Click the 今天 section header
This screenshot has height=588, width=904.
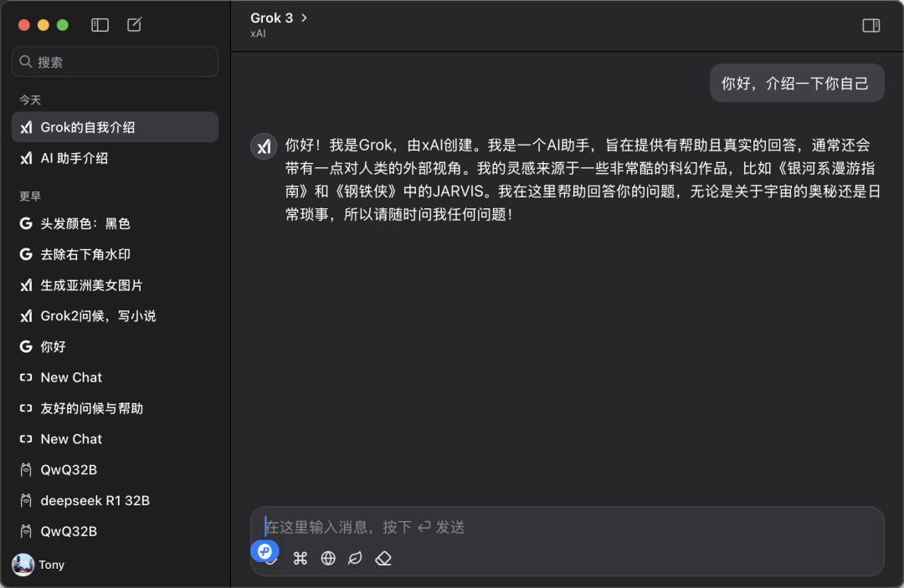coord(30,100)
